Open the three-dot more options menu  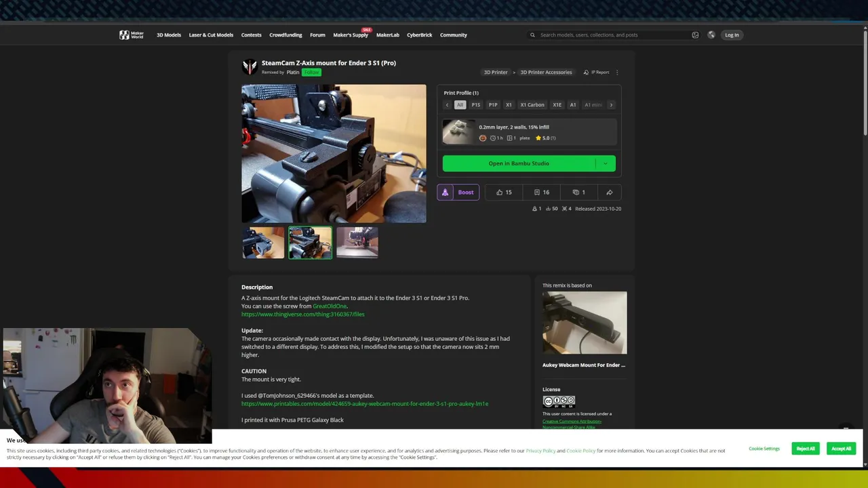[x=616, y=72]
